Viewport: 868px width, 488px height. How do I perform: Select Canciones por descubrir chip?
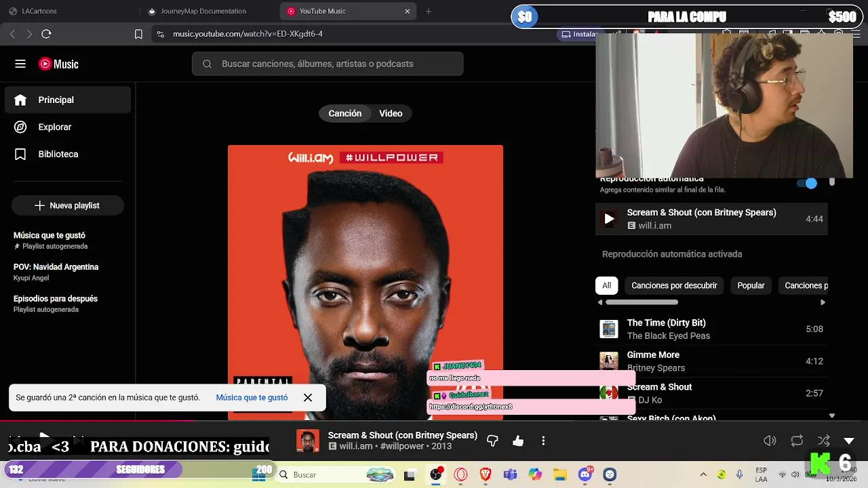point(674,285)
